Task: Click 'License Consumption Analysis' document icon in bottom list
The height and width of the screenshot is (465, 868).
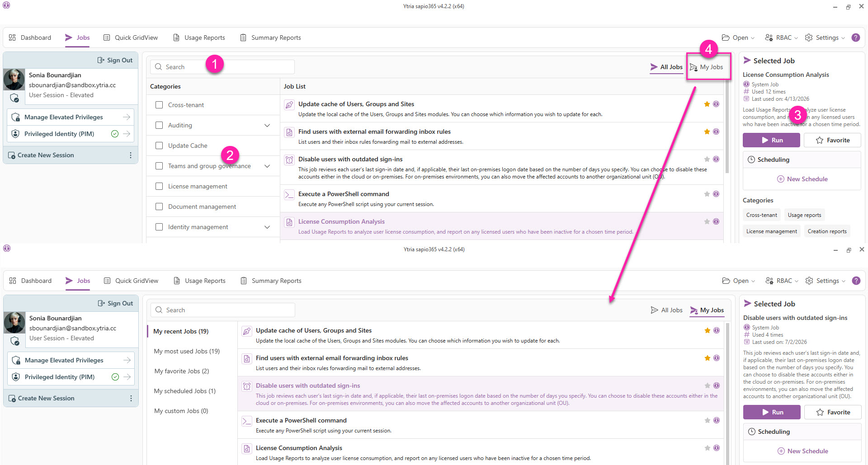Action: click(246, 449)
